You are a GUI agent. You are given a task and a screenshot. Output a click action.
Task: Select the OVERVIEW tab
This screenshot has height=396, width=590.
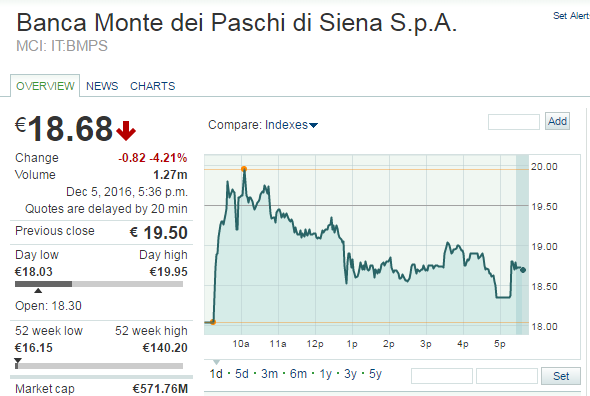[x=45, y=86]
